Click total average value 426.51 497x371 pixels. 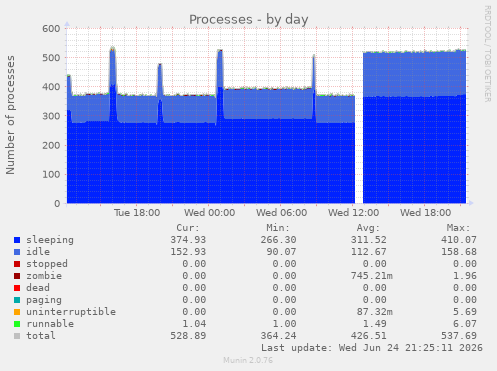pos(369,336)
